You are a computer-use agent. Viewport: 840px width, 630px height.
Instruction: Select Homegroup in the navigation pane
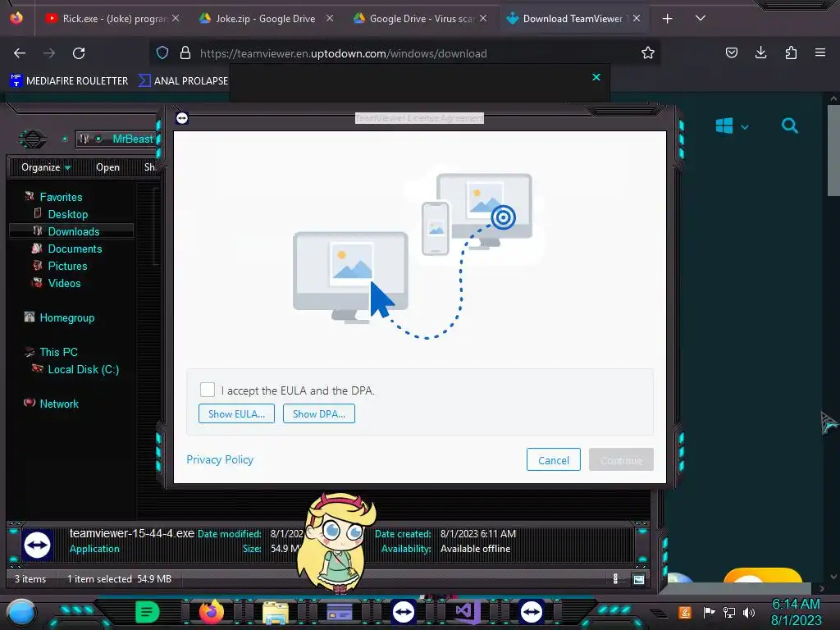[x=66, y=317]
